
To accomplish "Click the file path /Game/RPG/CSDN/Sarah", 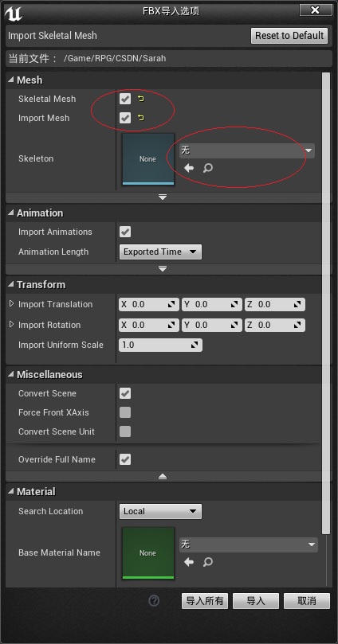I will click(115, 58).
